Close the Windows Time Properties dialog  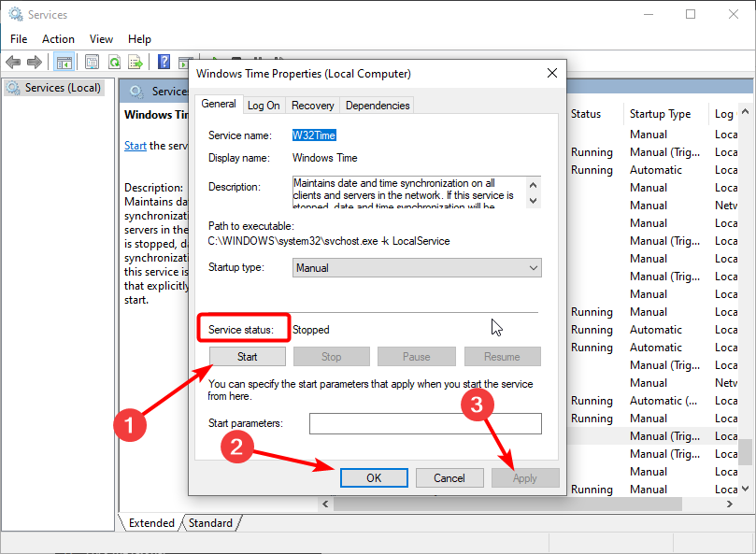click(x=552, y=73)
